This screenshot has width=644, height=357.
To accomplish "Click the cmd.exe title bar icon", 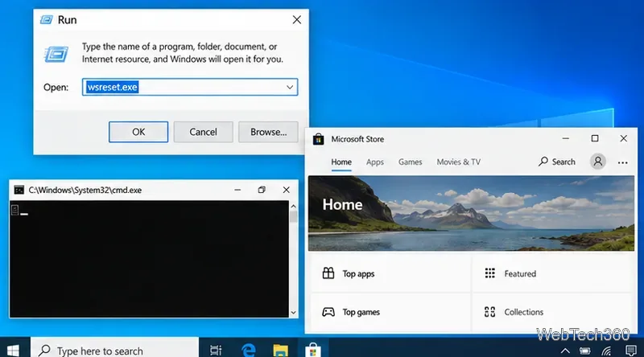I will click(19, 190).
